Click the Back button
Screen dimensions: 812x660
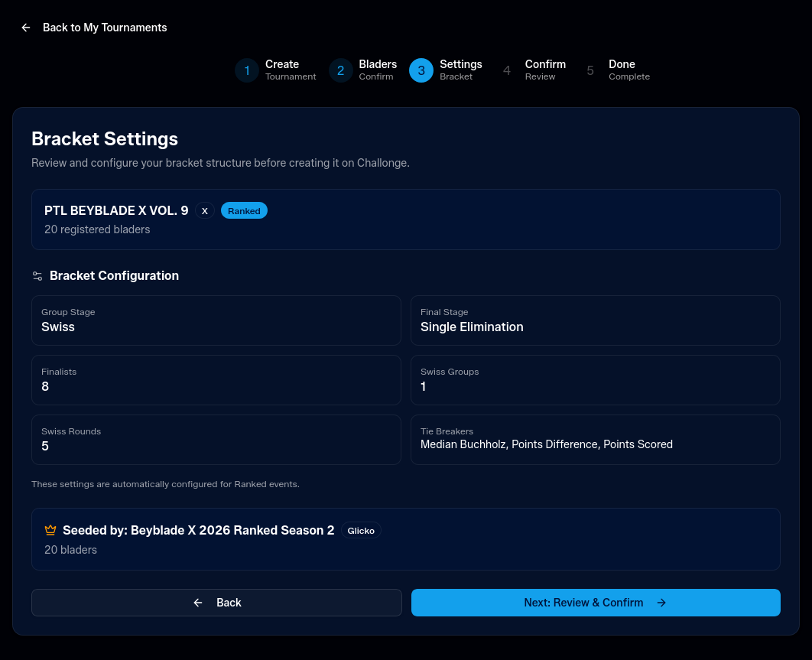click(216, 603)
